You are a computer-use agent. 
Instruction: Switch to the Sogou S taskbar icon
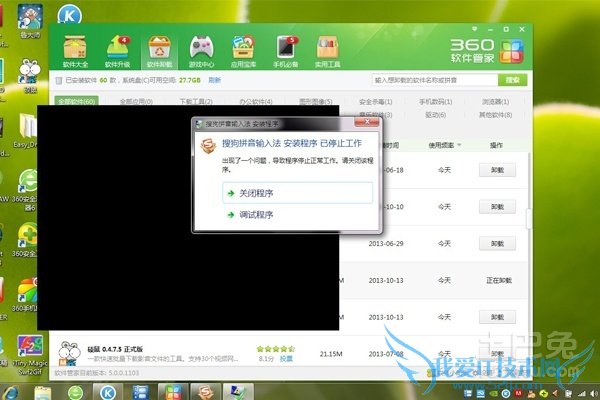click(x=205, y=392)
